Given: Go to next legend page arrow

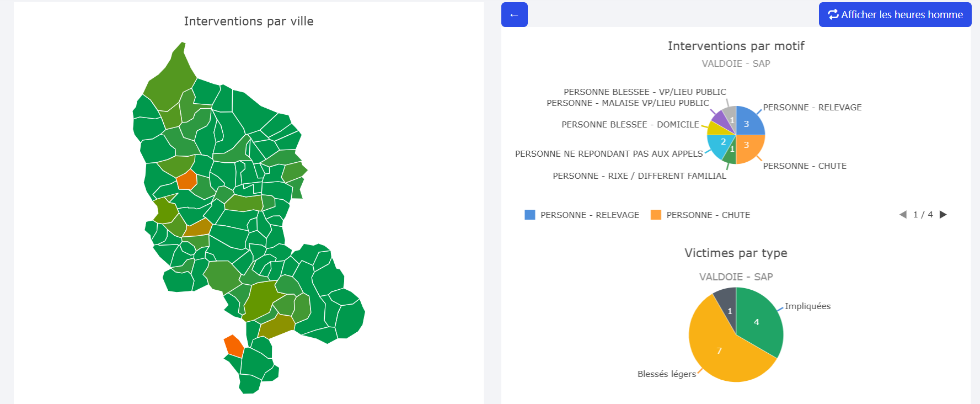Looking at the screenshot, I should click(x=943, y=215).
